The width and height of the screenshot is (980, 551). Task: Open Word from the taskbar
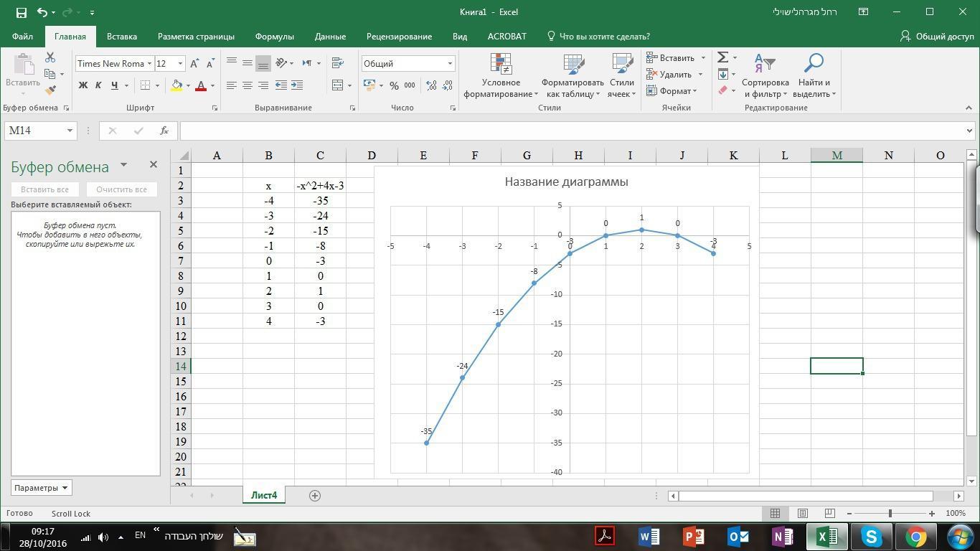(x=649, y=537)
